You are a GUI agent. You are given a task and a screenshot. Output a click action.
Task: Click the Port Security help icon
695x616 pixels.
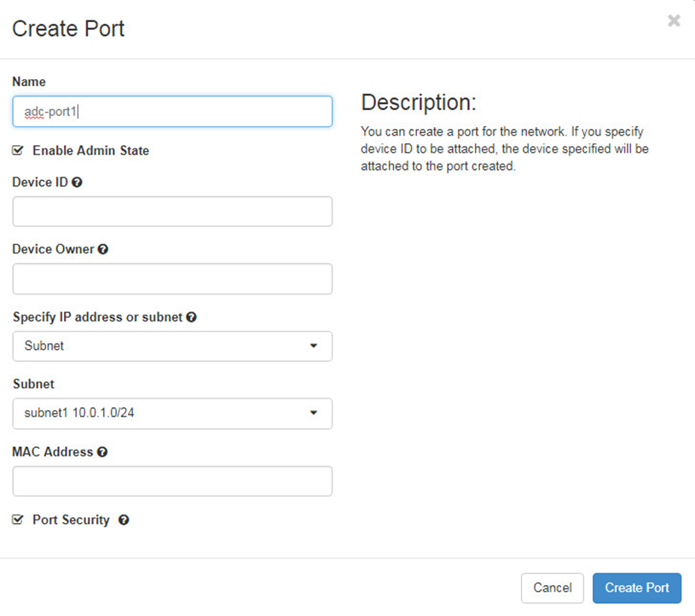tap(124, 520)
